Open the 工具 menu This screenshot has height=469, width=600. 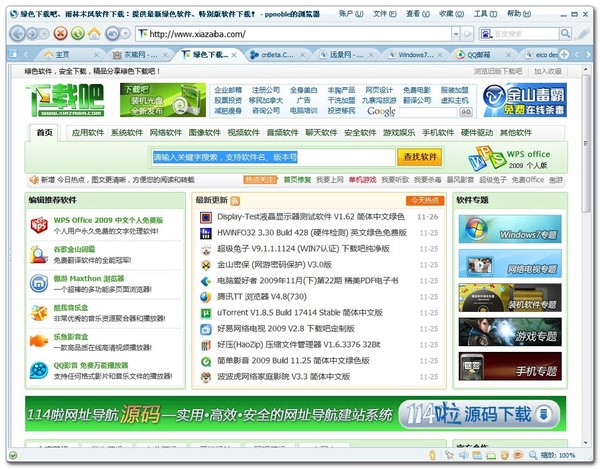tap(485, 14)
